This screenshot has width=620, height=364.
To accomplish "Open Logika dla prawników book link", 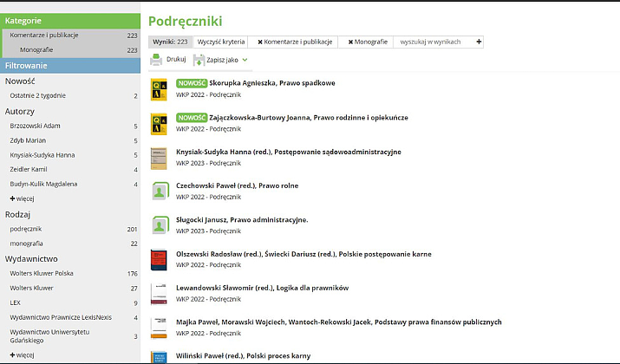I will click(262, 288).
